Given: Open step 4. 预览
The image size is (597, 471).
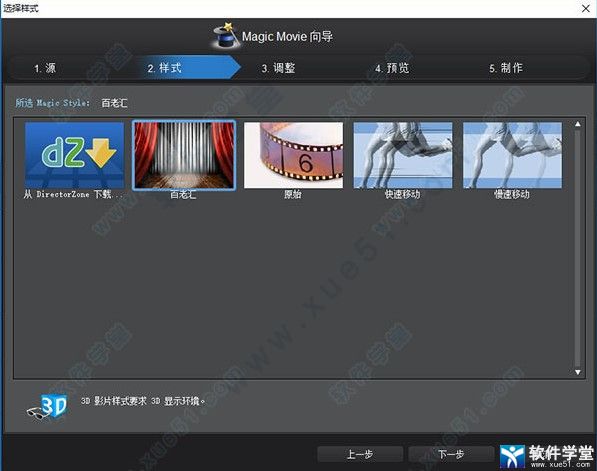Looking at the screenshot, I should click(x=392, y=68).
